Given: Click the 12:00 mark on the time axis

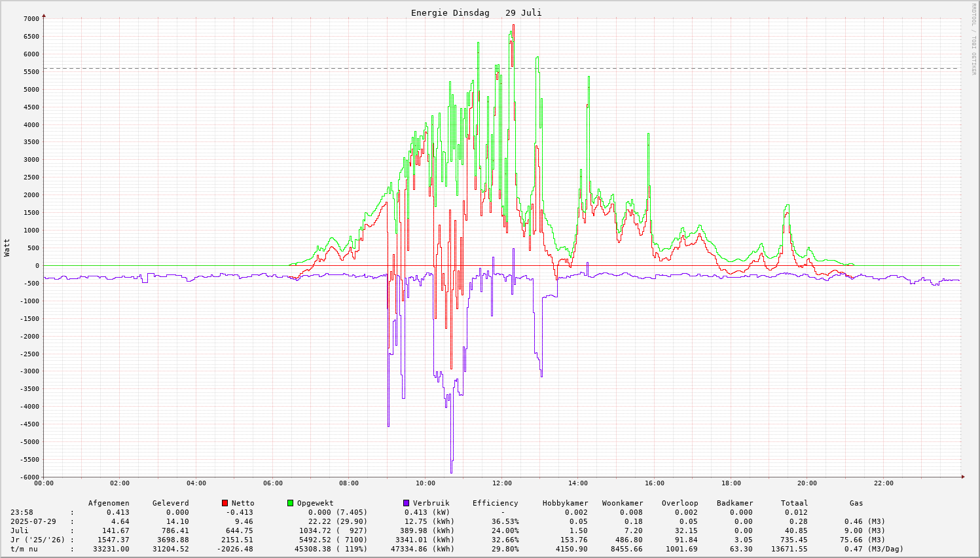Looking at the screenshot, I should 502,483.
